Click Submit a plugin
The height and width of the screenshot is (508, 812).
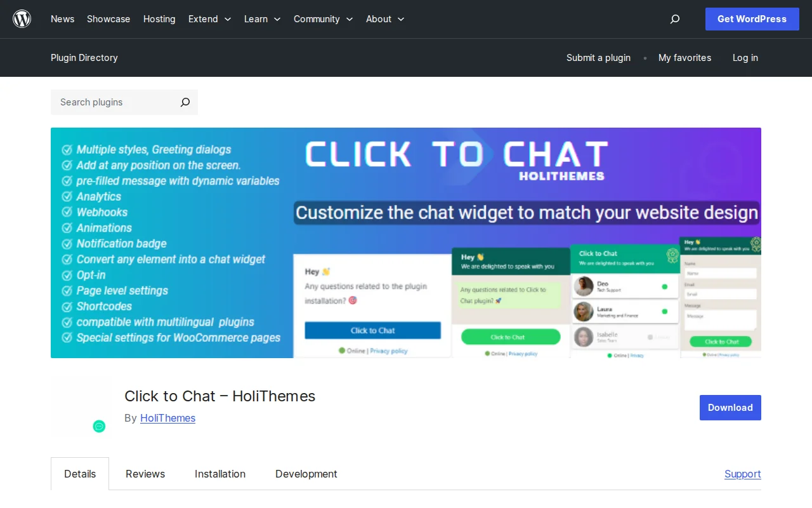coord(598,58)
